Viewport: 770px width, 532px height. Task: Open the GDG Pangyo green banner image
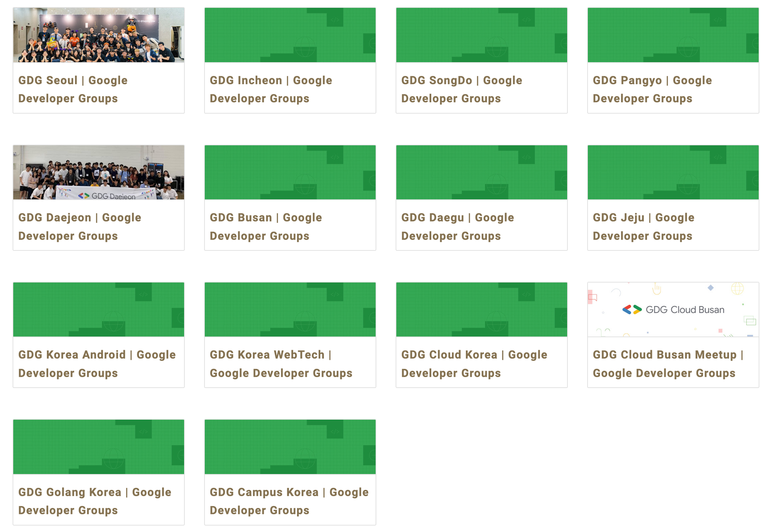673,35
